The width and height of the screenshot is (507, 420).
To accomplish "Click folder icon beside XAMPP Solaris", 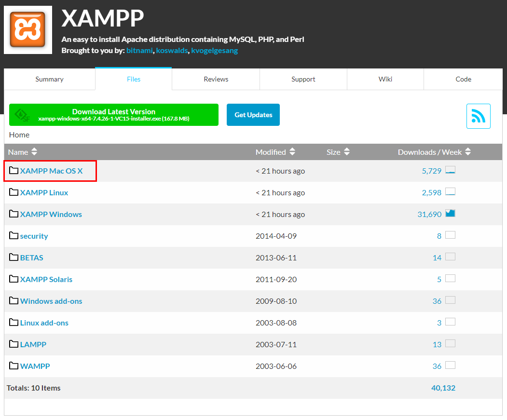I will pyautogui.click(x=14, y=279).
